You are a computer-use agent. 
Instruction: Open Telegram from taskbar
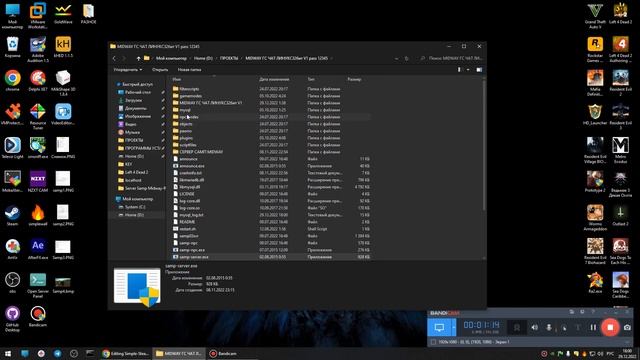coord(58,353)
